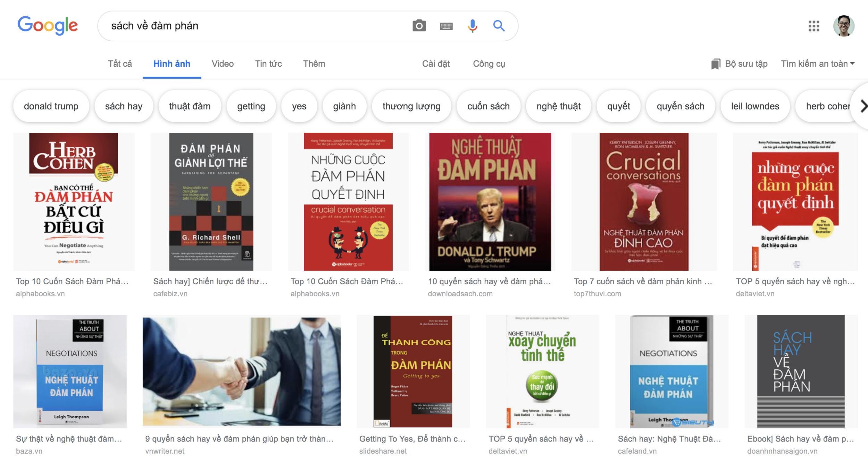Click the top7thuvi.com source link

click(x=597, y=294)
